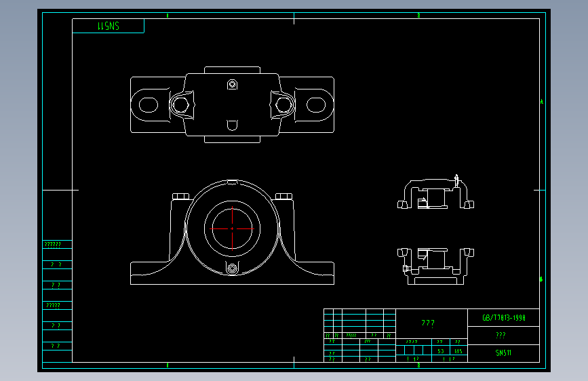The image size is (588, 381).
Task: Select the right slotted mounting hole in the plan view
Action: tap(316, 105)
